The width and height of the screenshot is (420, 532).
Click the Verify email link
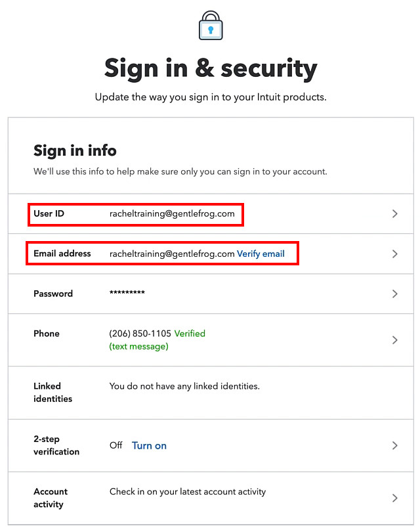coord(261,254)
